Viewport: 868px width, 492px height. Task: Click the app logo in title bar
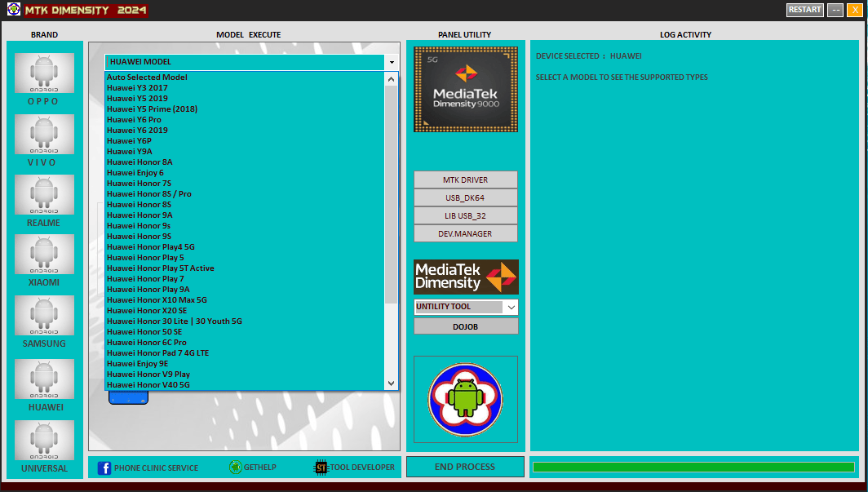pos(13,10)
